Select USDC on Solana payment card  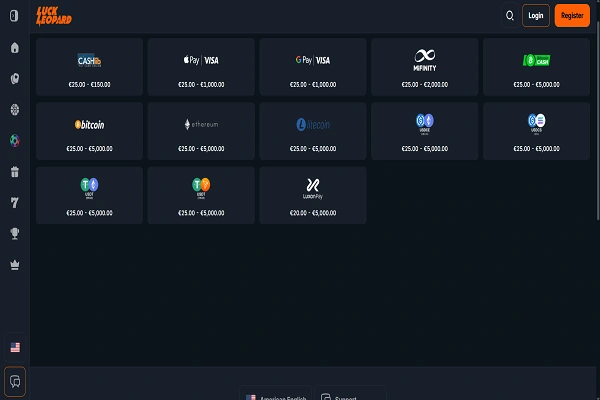(536, 131)
